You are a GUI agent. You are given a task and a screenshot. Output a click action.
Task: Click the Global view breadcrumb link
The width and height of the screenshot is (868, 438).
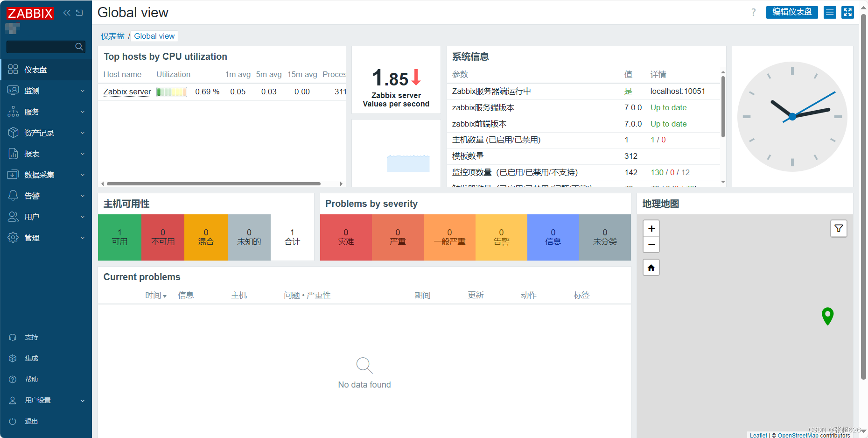[154, 36]
